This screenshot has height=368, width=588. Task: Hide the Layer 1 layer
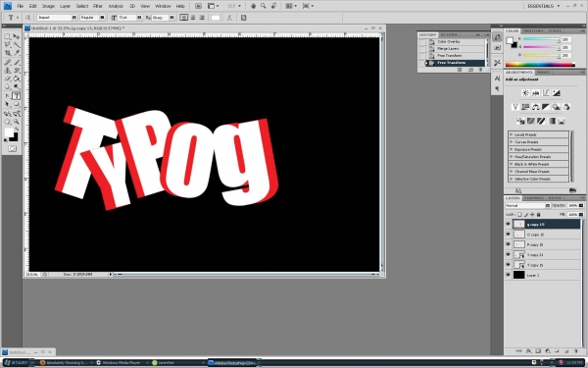pos(508,275)
